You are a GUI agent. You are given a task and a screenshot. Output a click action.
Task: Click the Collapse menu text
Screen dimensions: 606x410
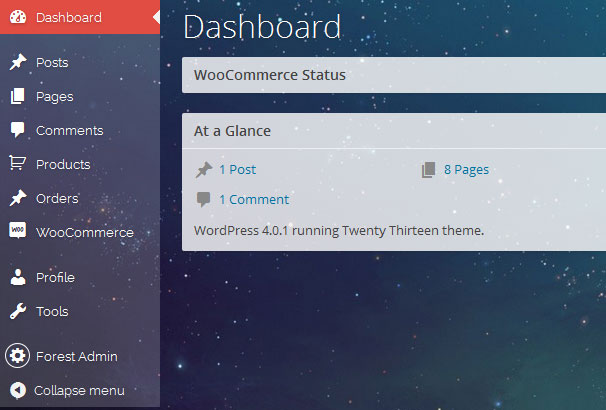[x=79, y=390]
